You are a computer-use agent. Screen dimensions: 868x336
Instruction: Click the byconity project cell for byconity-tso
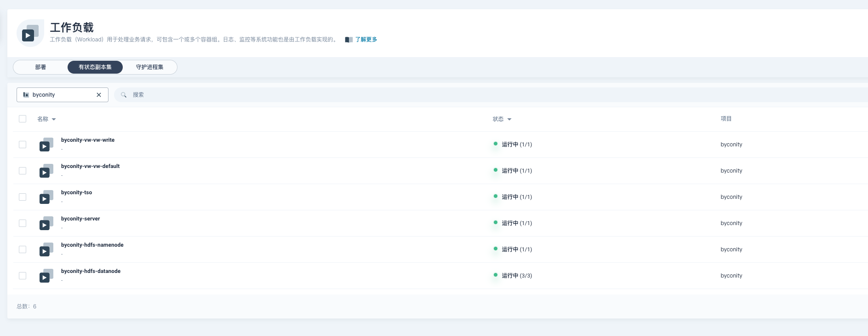731,197
